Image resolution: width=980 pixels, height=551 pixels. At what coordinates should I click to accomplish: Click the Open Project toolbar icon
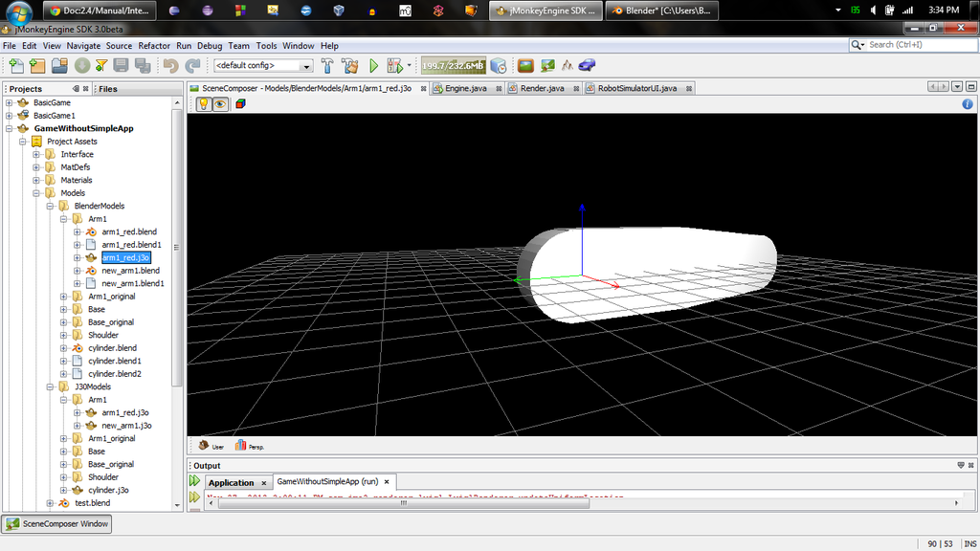[59, 65]
